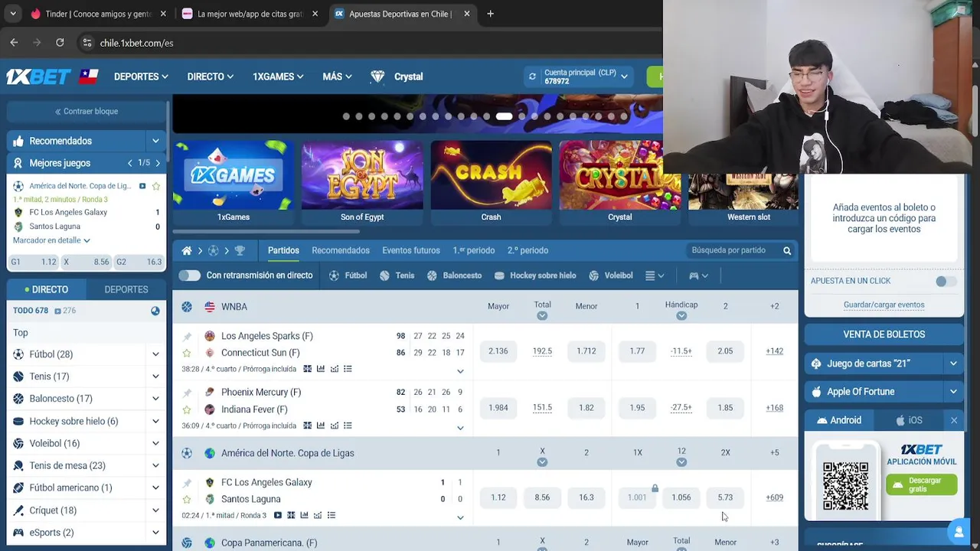Image resolution: width=980 pixels, height=551 pixels.
Task: Click the 1XBET logo
Action: click(39, 77)
